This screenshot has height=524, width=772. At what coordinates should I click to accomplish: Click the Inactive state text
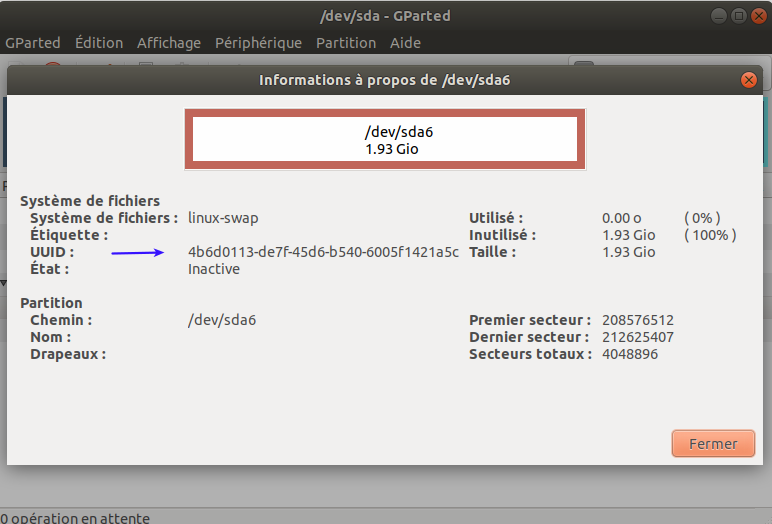tap(214, 269)
